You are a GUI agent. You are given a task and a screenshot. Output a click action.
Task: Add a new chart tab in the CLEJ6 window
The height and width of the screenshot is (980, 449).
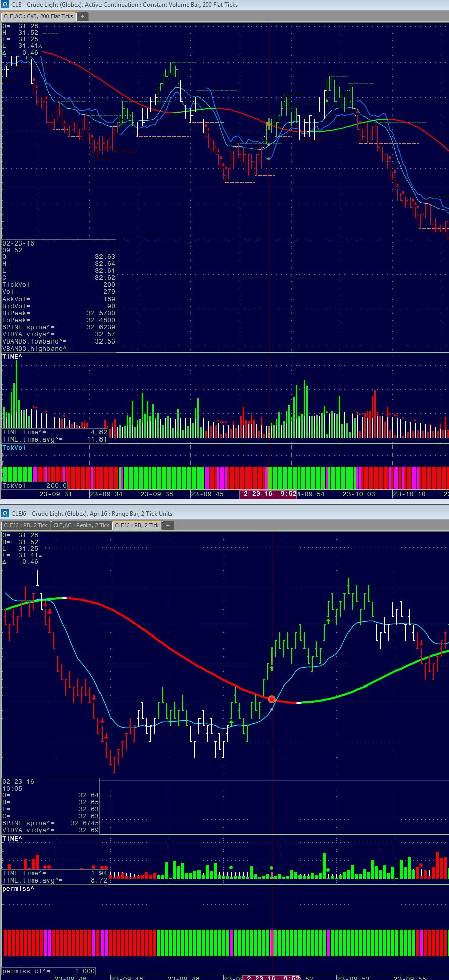[168, 525]
